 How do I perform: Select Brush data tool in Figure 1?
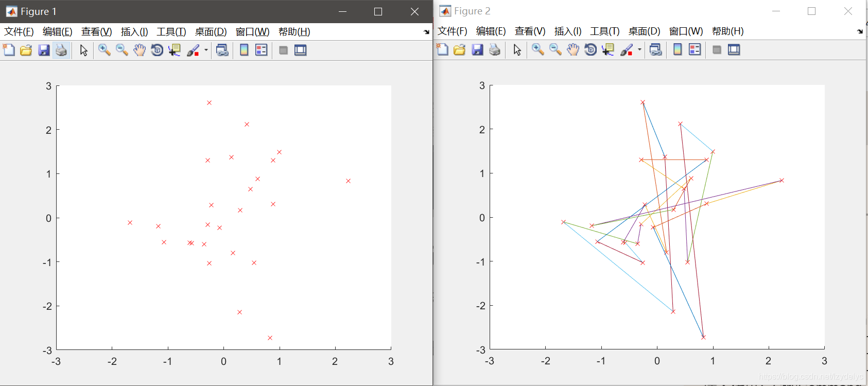pyautogui.click(x=193, y=50)
